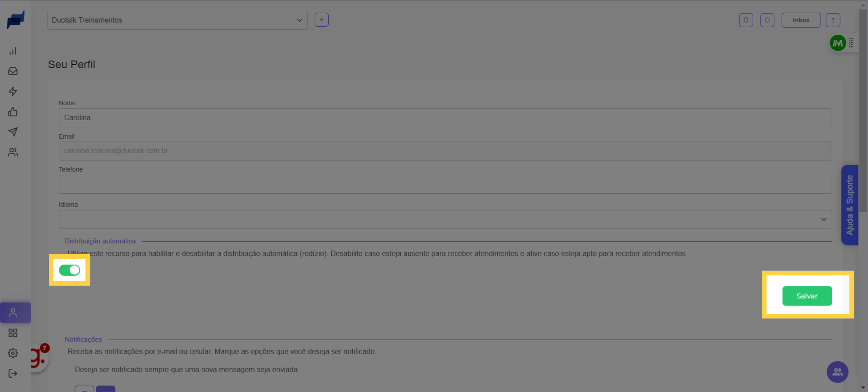The height and width of the screenshot is (392, 868).
Task: Click the paper plane send icon
Action: pyautogui.click(x=13, y=132)
